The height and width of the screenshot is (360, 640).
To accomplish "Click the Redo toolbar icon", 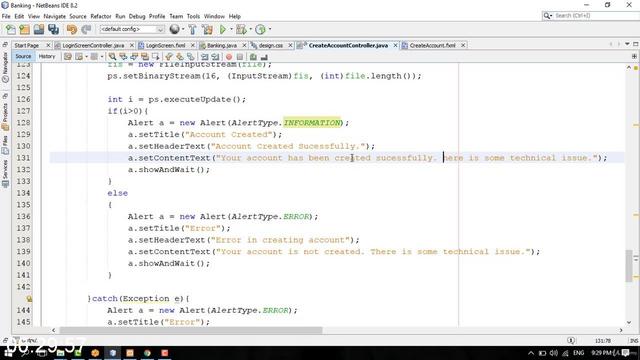I will tap(86, 29).
